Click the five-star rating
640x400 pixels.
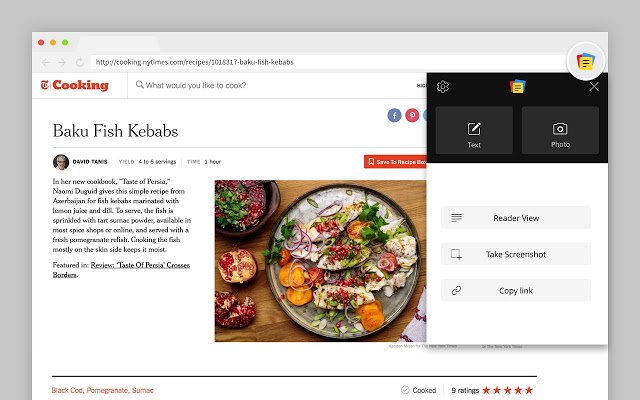pyautogui.click(x=508, y=390)
